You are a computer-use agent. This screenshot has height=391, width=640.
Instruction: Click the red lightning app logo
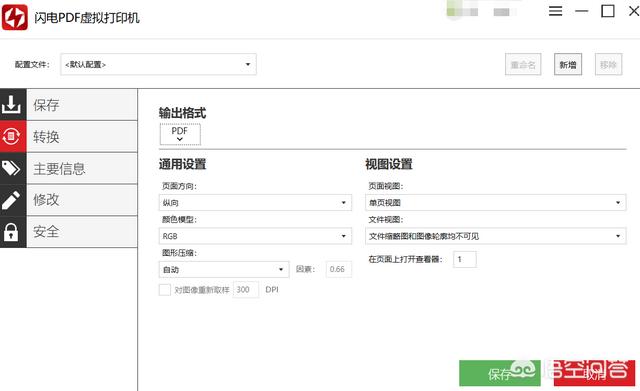tap(15, 18)
